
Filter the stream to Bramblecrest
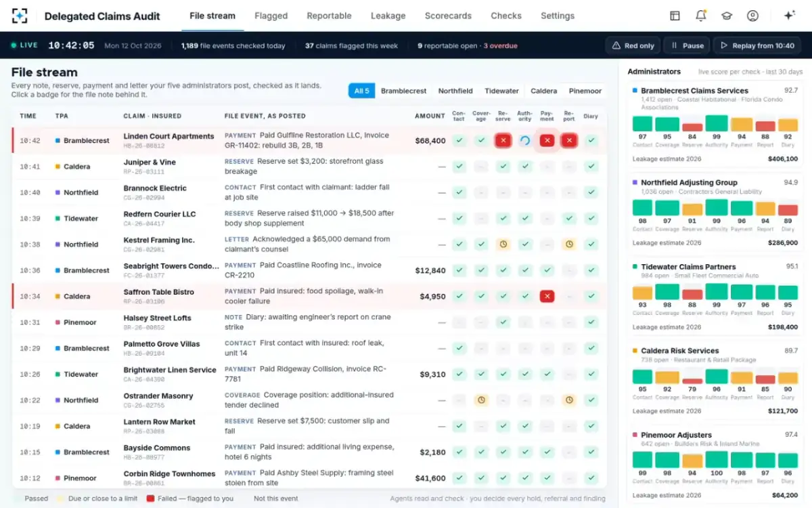click(x=403, y=91)
